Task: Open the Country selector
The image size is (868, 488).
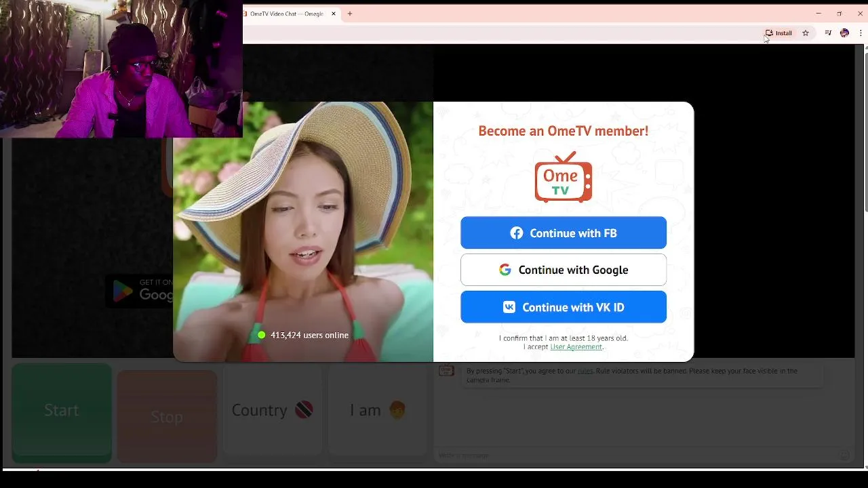Action: [x=273, y=410]
